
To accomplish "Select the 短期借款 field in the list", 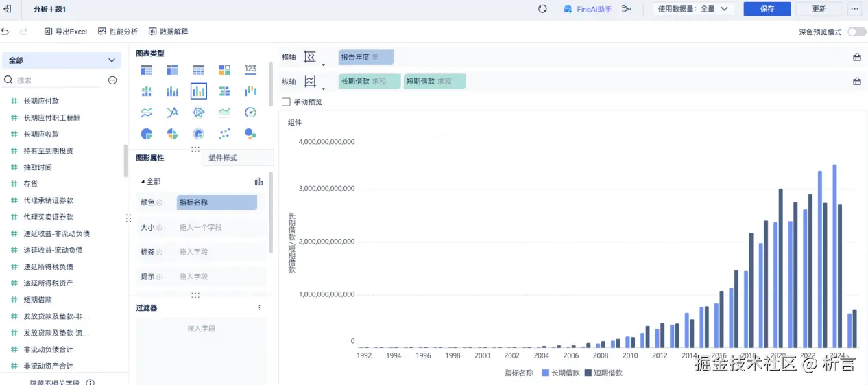I will pyautogui.click(x=38, y=300).
